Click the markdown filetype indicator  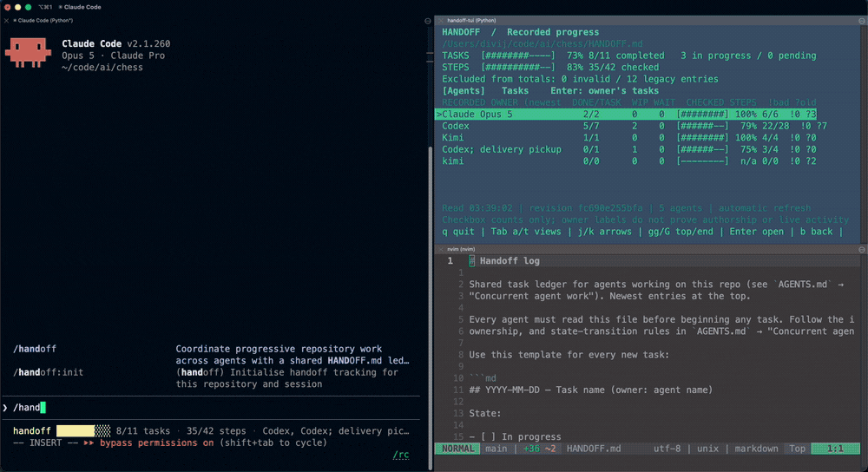(x=756, y=449)
